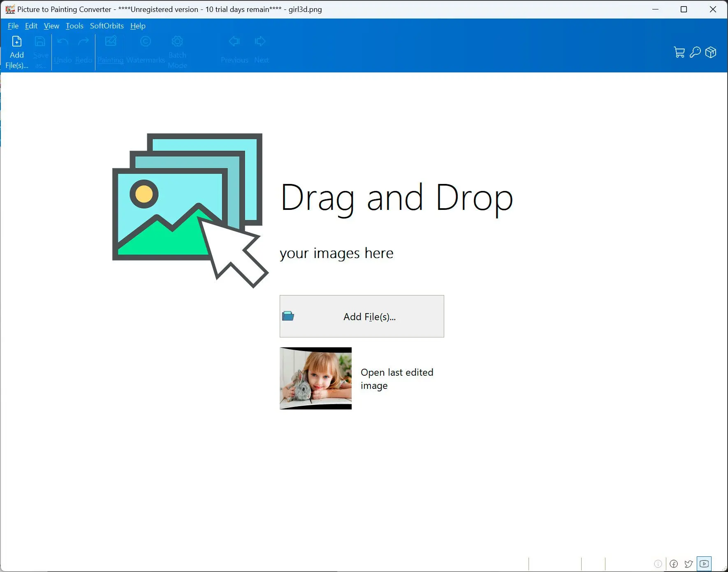Enable Batch Mode gear icon
The width and height of the screenshot is (728, 572).
click(177, 41)
